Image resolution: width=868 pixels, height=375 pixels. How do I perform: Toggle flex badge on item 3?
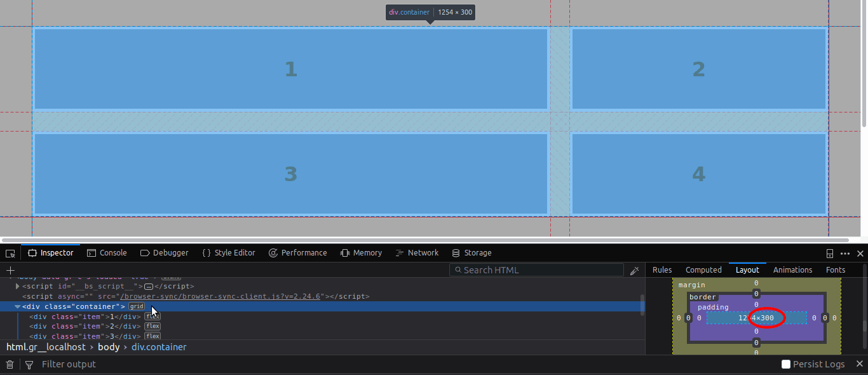(153, 336)
